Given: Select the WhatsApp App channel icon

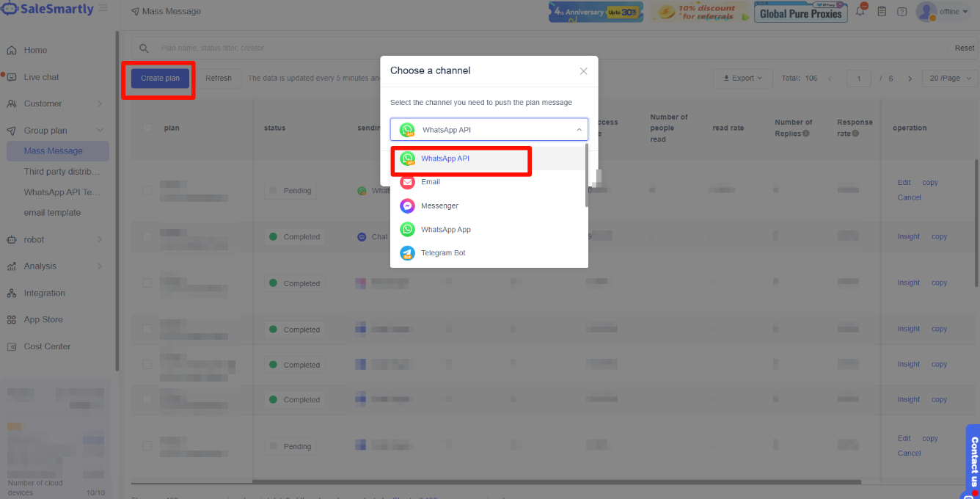Looking at the screenshot, I should point(407,230).
